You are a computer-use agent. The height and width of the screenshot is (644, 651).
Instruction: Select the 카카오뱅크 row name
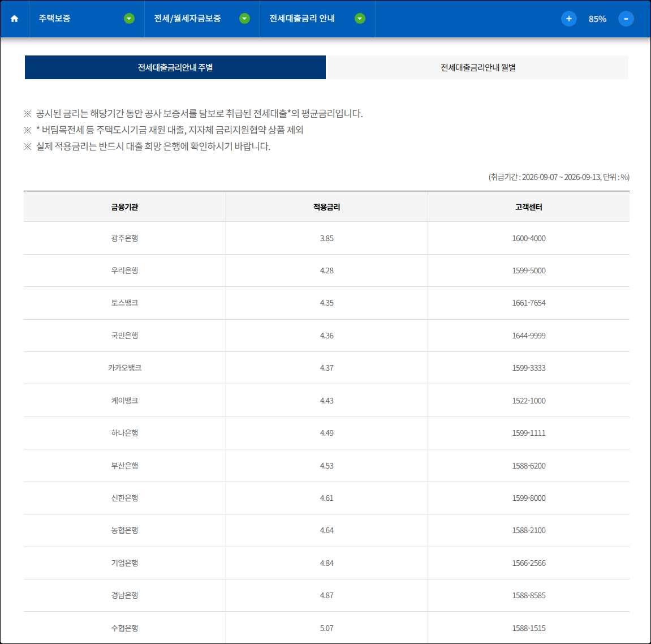(124, 368)
